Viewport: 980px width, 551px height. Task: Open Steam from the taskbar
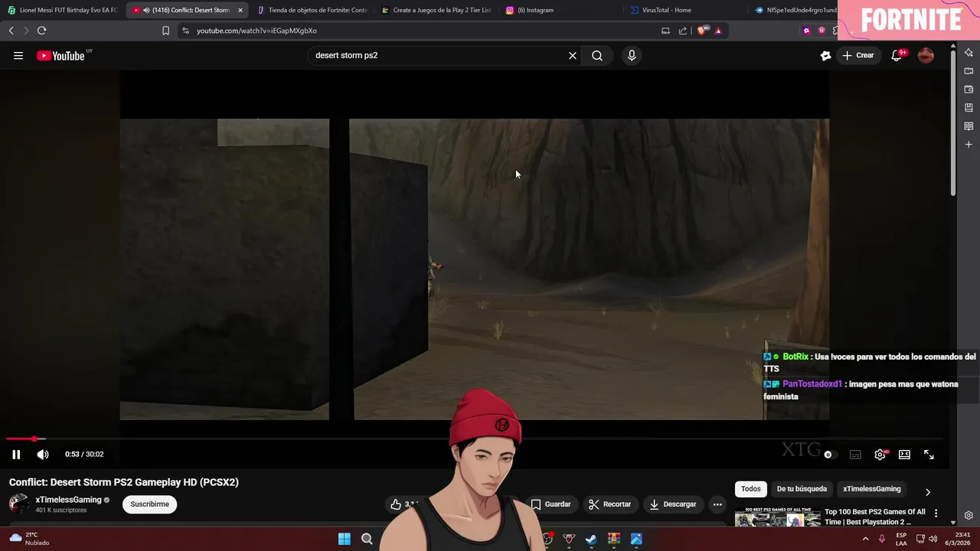point(591,539)
